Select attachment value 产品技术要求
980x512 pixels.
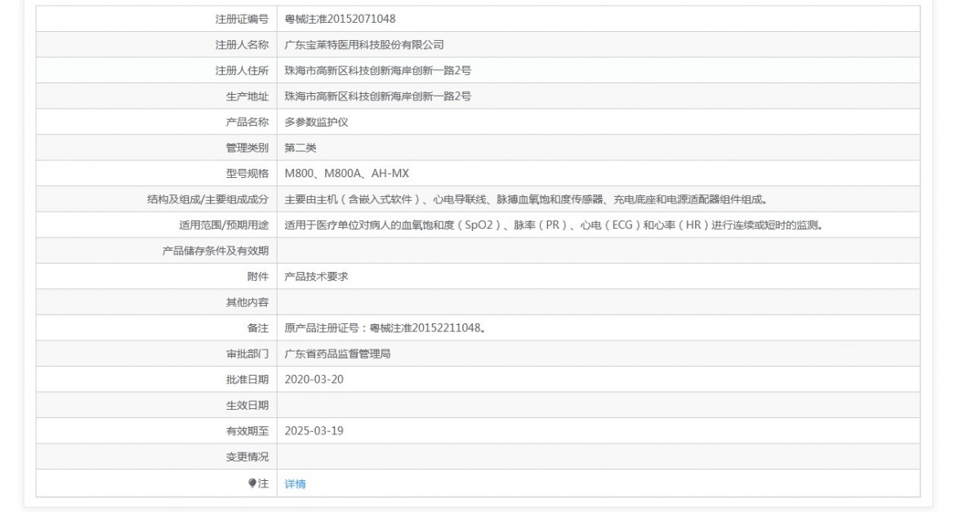pyautogui.click(x=316, y=277)
